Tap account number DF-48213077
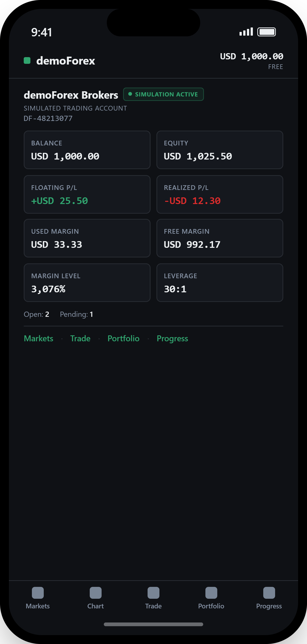This screenshot has height=644, width=307. click(x=48, y=118)
